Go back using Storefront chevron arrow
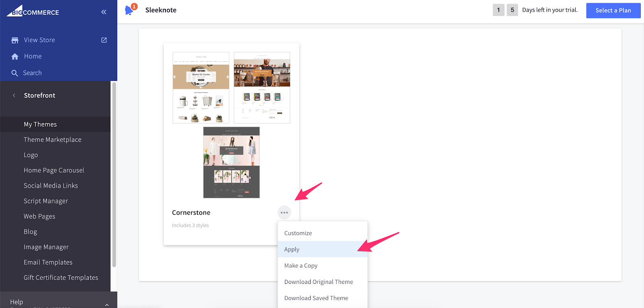The image size is (644, 308). click(14, 96)
